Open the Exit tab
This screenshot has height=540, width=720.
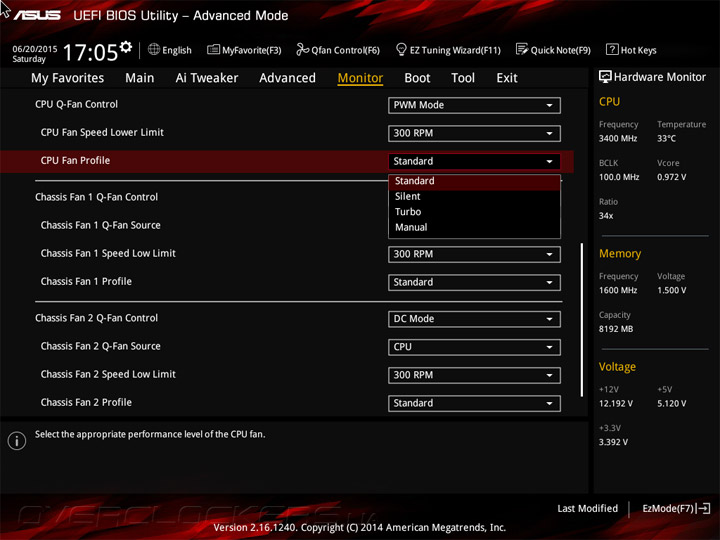tap(507, 78)
